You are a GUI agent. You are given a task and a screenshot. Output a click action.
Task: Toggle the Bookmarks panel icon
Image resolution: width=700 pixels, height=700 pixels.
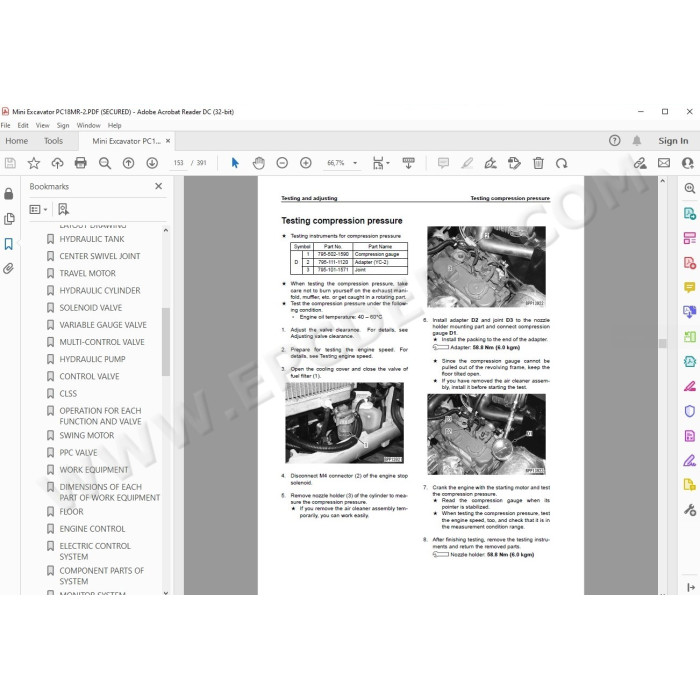pyautogui.click(x=8, y=244)
